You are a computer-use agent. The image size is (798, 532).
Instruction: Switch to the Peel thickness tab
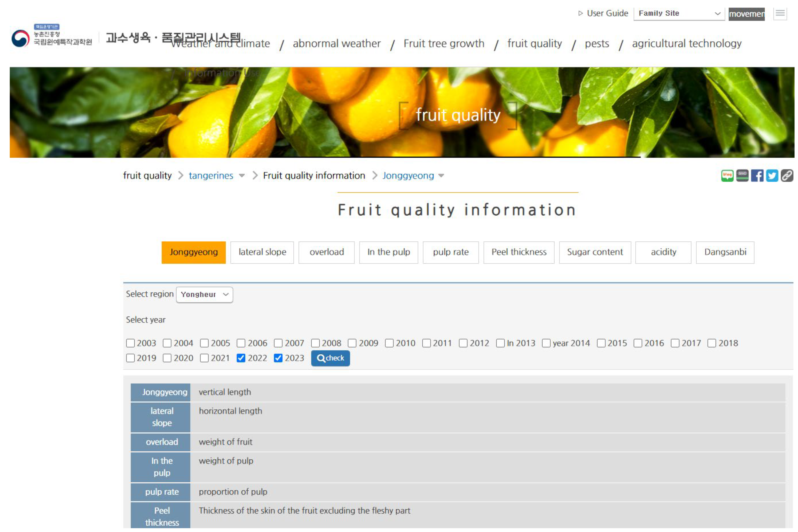519,252
